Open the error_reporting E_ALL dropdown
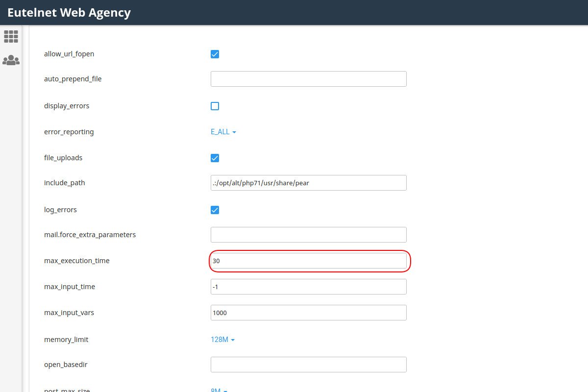Screen dimensions: 588x392 click(223, 132)
